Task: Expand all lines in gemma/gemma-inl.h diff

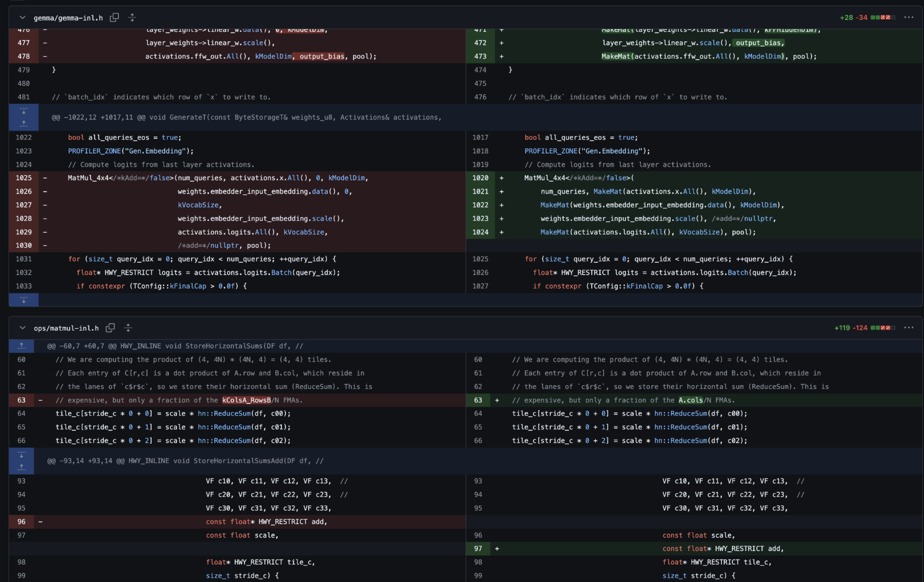Action: (x=132, y=18)
